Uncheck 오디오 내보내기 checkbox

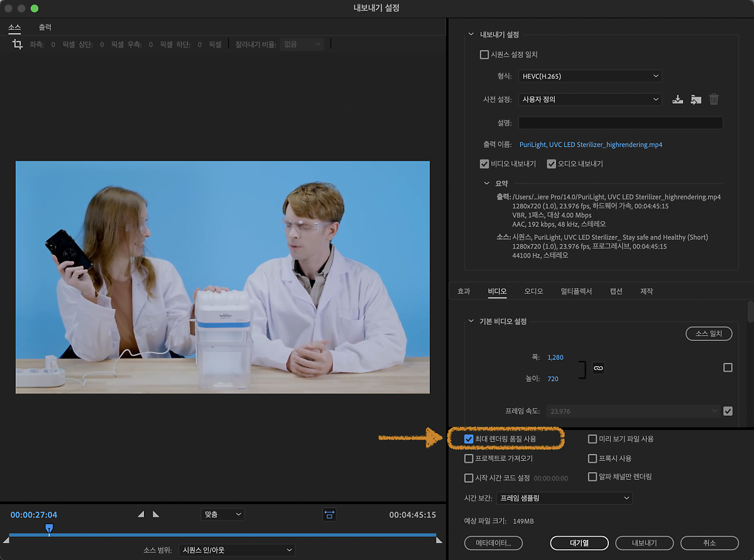tap(552, 164)
